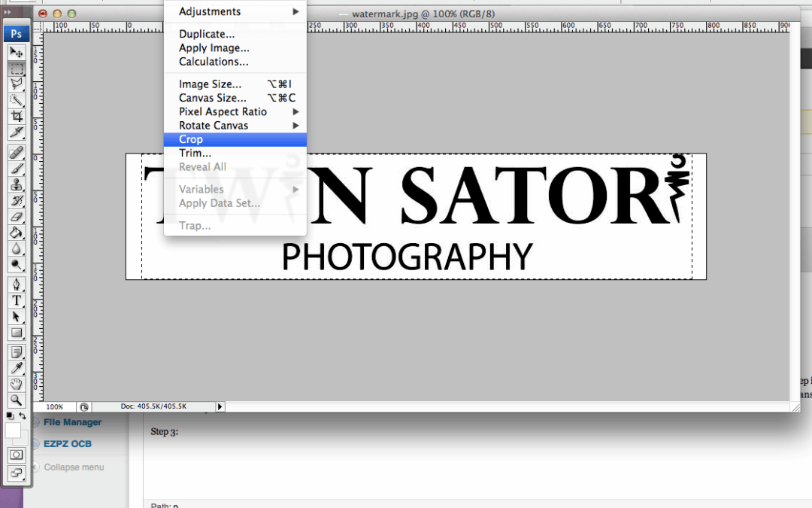Select the Crop tool in toolbox
This screenshot has width=812, height=508.
[x=17, y=116]
